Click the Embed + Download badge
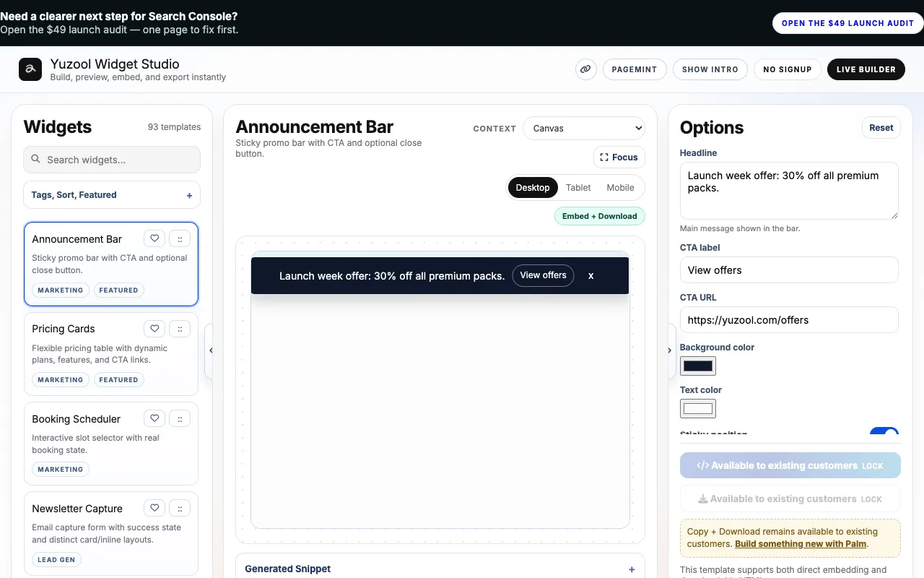 [x=600, y=216]
